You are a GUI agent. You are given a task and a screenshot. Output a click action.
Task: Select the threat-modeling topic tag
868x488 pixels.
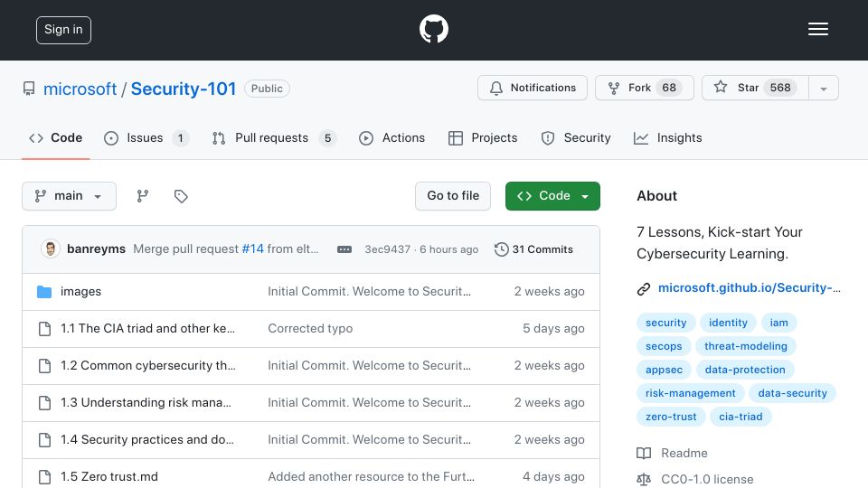tap(746, 346)
